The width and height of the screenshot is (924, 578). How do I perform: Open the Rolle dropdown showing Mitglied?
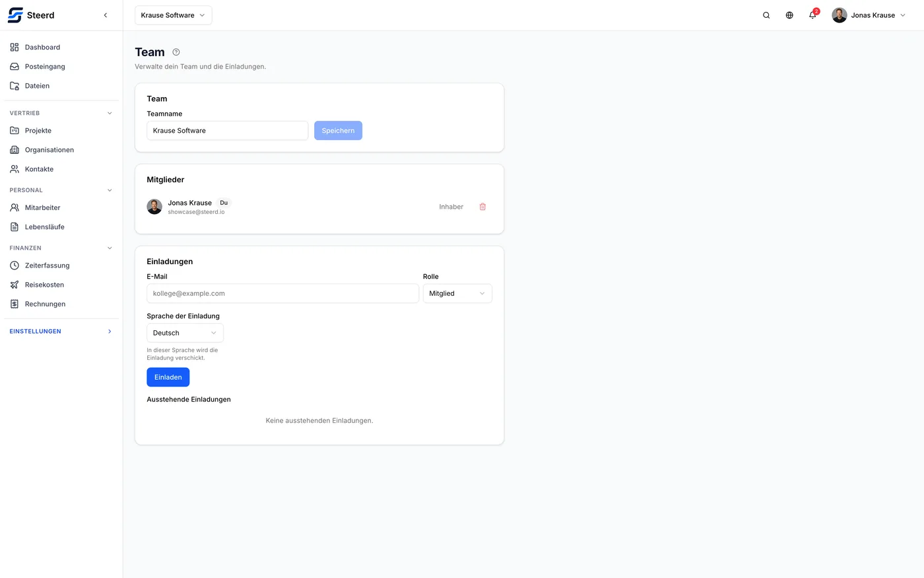457,293
